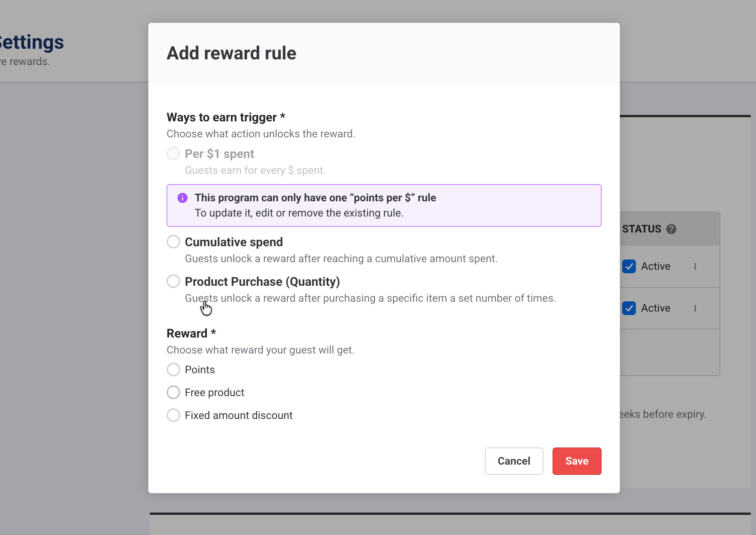
Task: Click the Add reward rule dialog title
Action: [231, 53]
